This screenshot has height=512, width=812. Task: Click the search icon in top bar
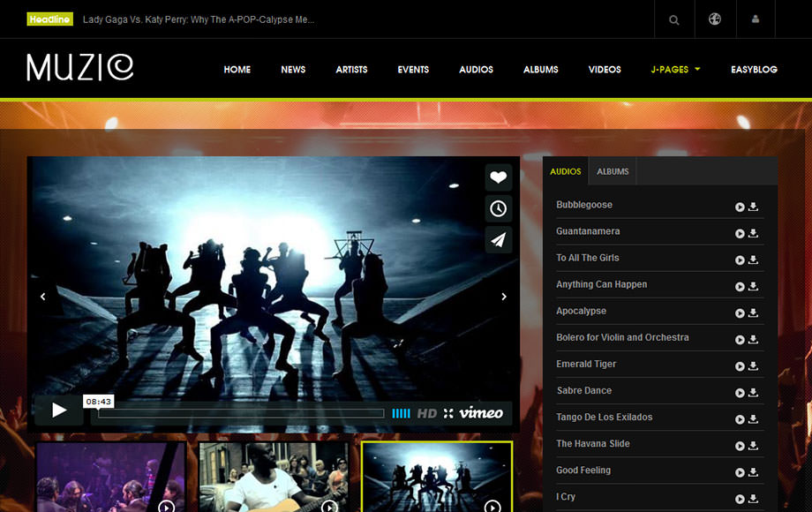pos(674,19)
